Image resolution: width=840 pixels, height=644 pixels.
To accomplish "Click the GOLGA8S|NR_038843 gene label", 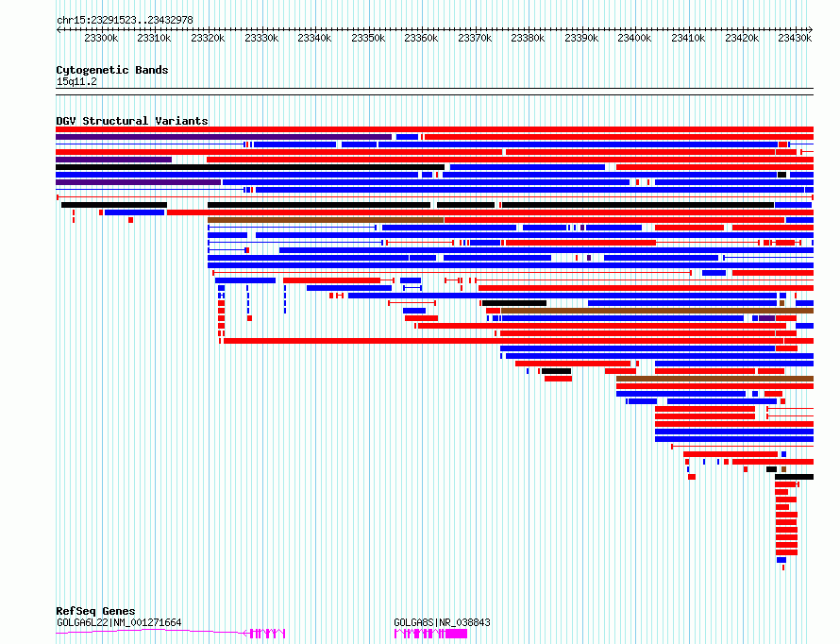I will tap(442, 622).
